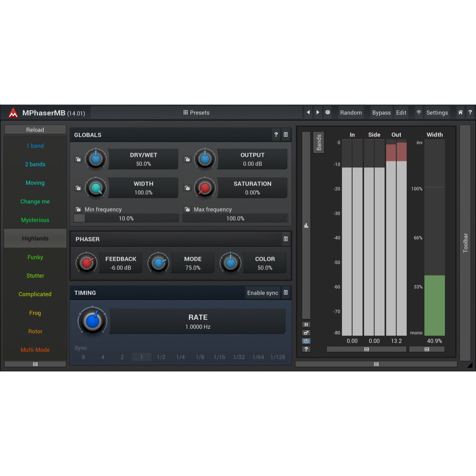Click the Random button
The image size is (476, 476).
(351, 113)
